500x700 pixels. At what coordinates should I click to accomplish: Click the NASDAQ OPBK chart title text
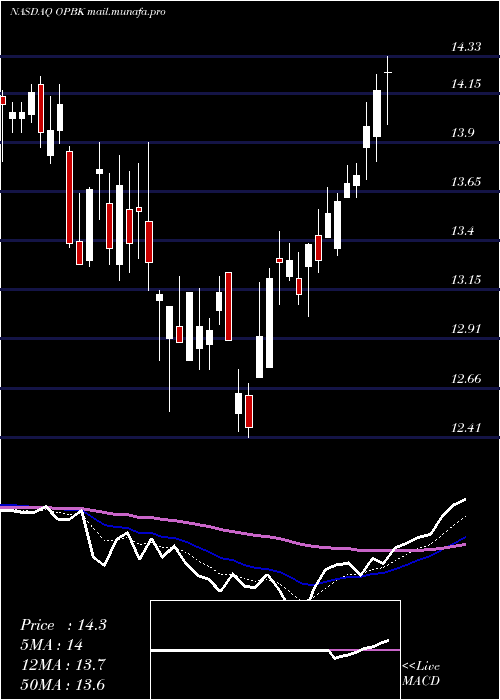pos(88,12)
